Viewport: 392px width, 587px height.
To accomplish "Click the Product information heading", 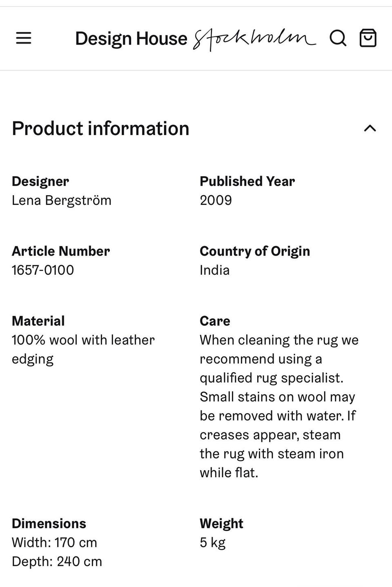I will pos(100,128).
